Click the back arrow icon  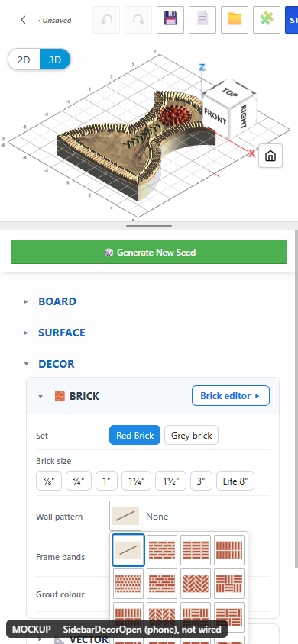23,20
